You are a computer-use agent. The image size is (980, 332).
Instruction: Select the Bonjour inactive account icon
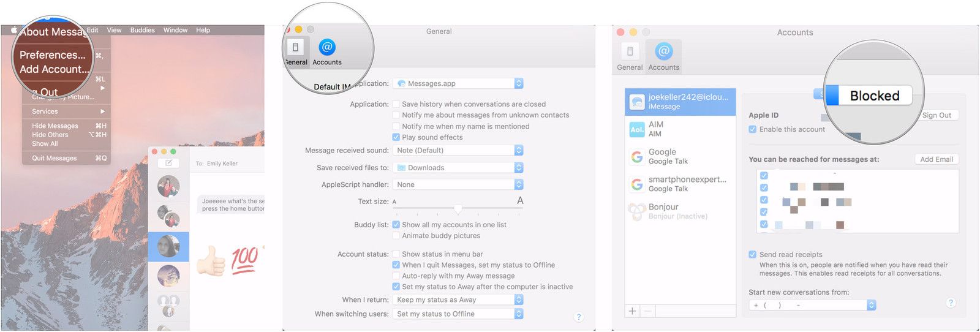click(x=637, y=211)
